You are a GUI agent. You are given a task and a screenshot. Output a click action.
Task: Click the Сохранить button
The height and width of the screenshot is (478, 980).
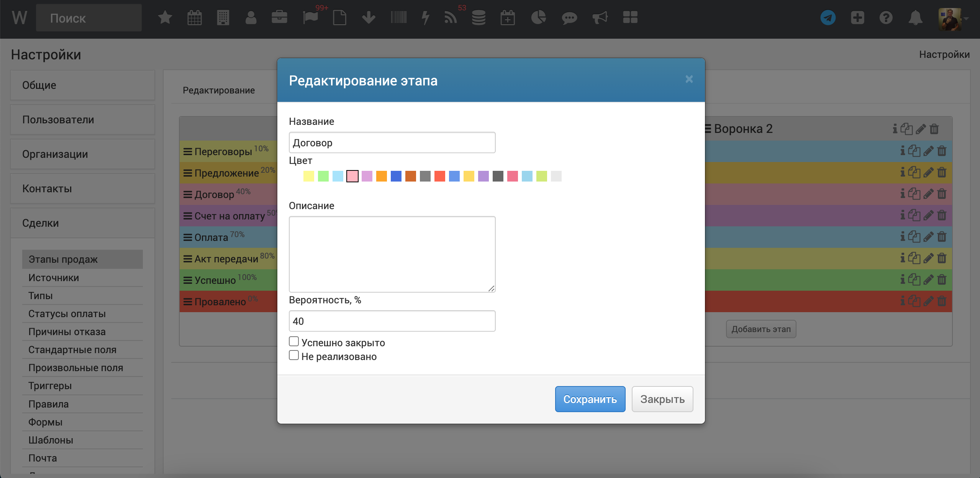click(590, 399)
